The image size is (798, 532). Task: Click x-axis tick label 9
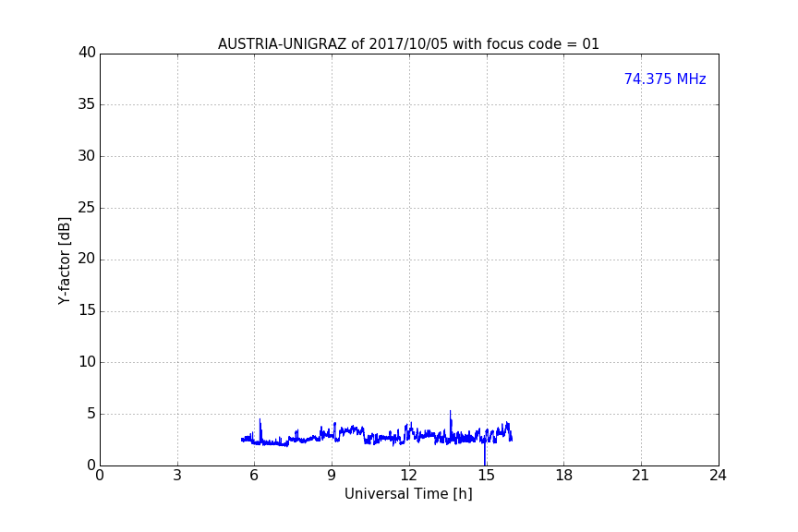(x=332, y=476)
